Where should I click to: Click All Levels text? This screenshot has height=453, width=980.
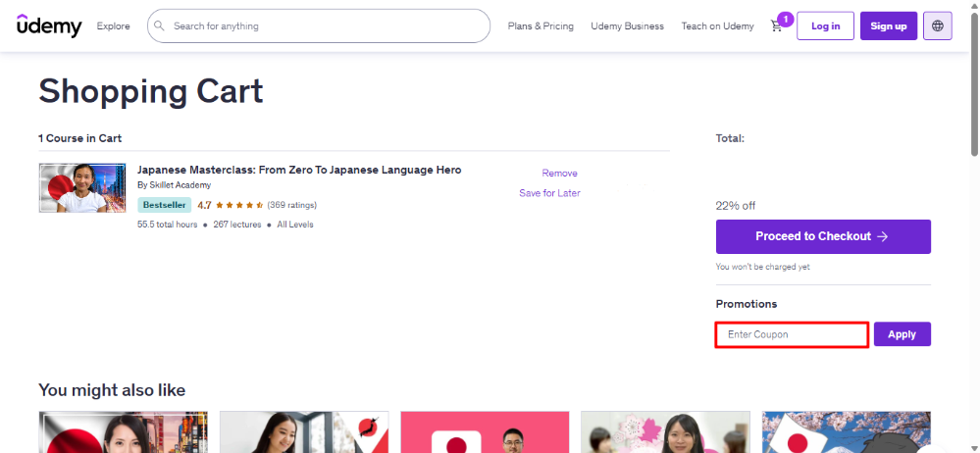295,225
